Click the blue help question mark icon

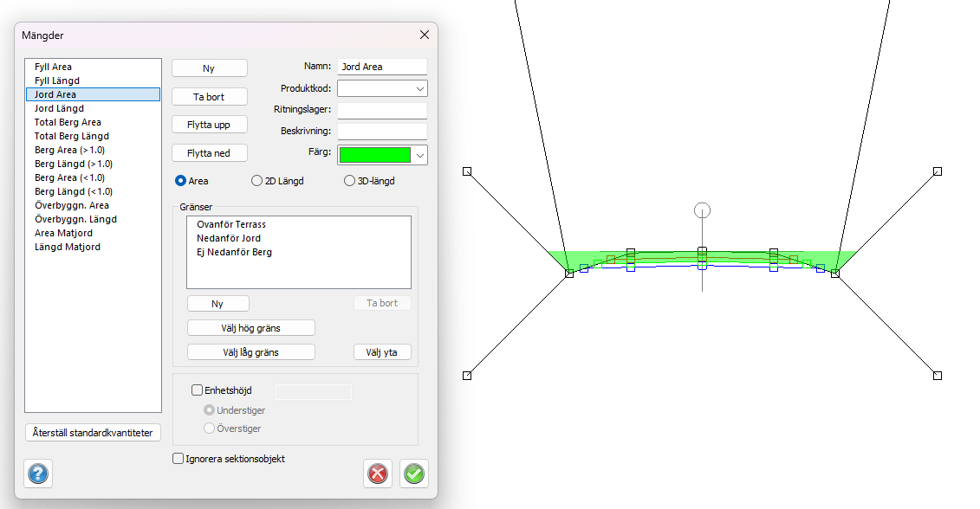(39, 474)
